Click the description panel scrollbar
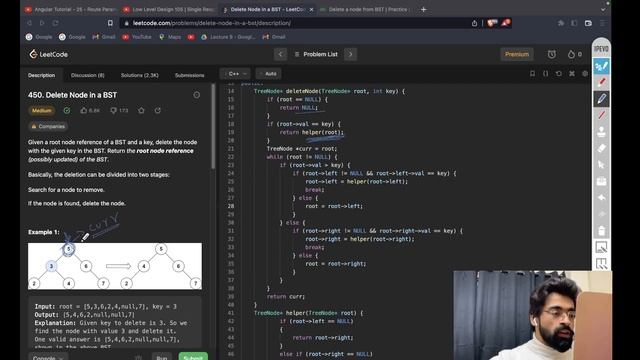Image resolution: width=640 pixels, height=360 pixels. (213, 127)
